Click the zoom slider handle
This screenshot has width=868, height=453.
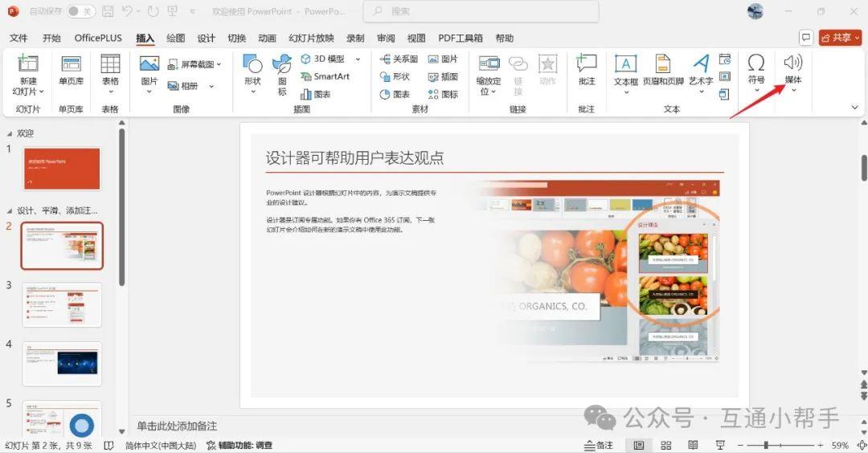coord(766,445)
